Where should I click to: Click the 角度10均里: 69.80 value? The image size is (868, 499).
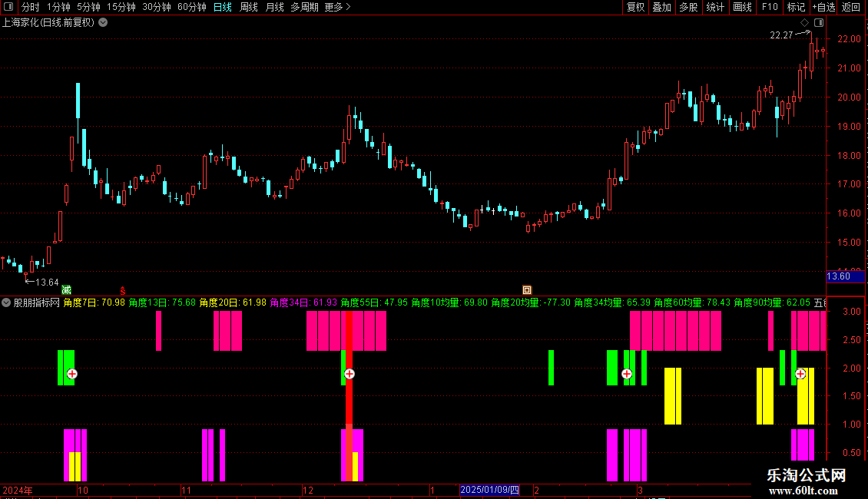449,302
